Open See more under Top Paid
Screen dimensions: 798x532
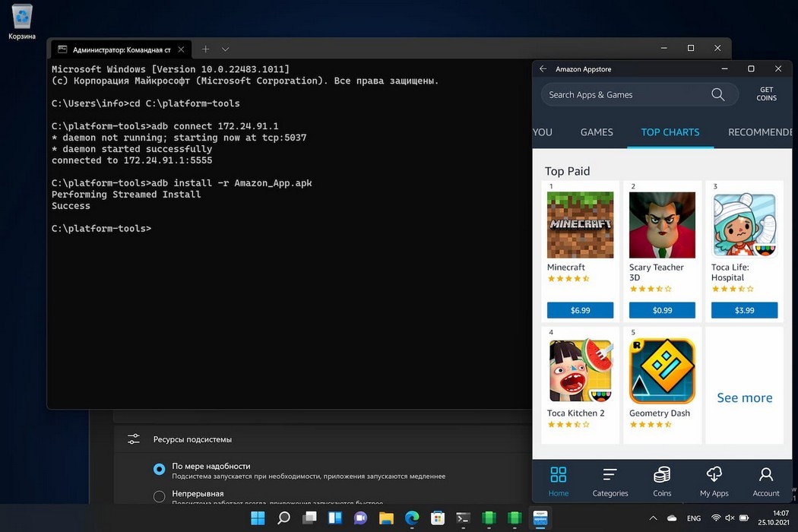point(744,397)
